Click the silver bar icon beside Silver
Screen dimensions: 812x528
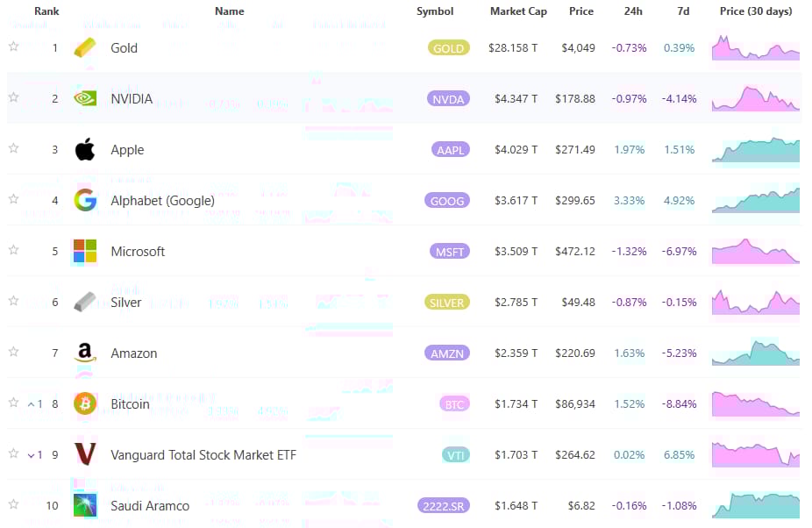coord(85,302)
